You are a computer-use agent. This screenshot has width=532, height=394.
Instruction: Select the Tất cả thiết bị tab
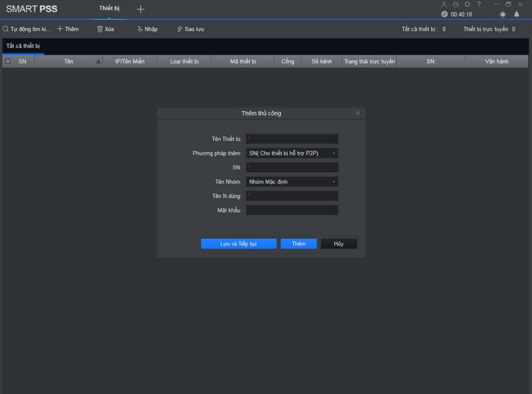[23, 46]
